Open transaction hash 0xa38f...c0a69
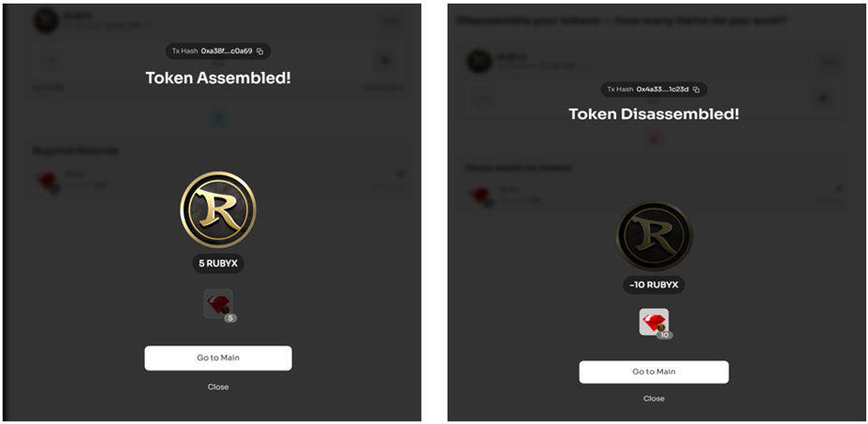The width and height of the screenshot is (868, 424). coord(227,51)
